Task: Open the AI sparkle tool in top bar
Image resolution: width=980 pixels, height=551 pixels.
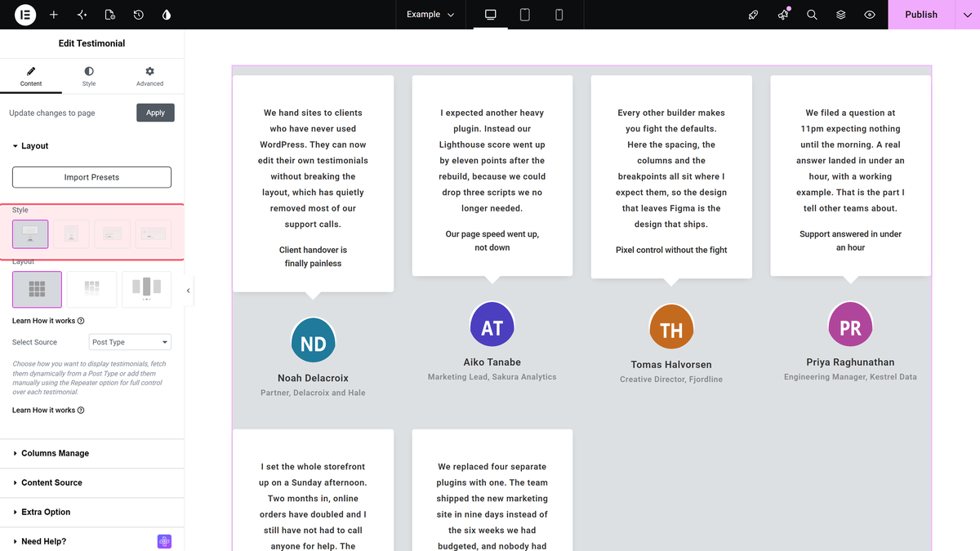Action: [x=82, y=15]
